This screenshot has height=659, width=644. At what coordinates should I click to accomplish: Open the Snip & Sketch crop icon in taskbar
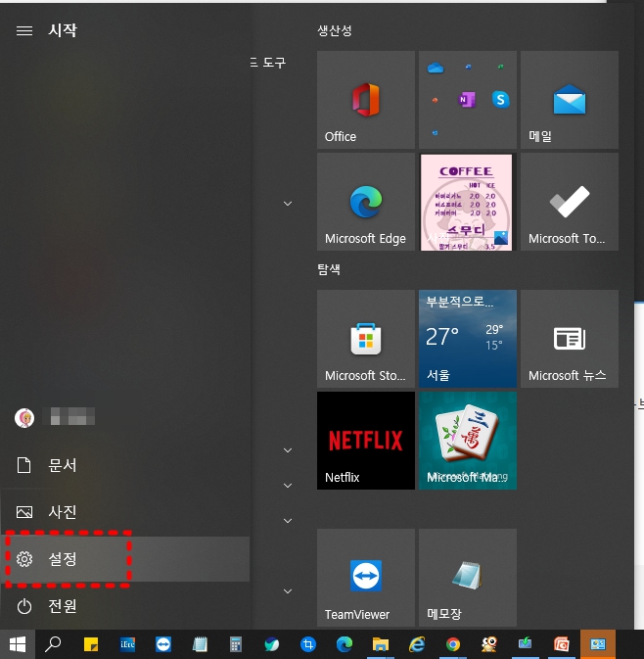pyautogui.click(x=308, y=644)
